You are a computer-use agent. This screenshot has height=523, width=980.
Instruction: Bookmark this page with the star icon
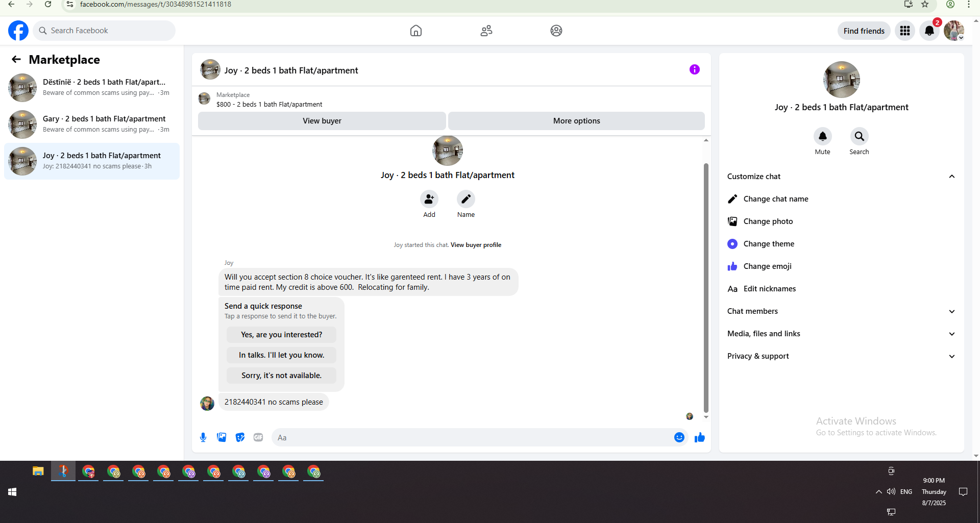tap(925, 5)
